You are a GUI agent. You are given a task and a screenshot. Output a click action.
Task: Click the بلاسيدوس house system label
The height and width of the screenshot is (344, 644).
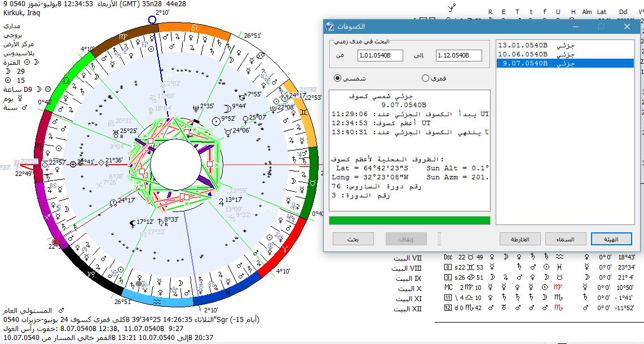[19, 54]
